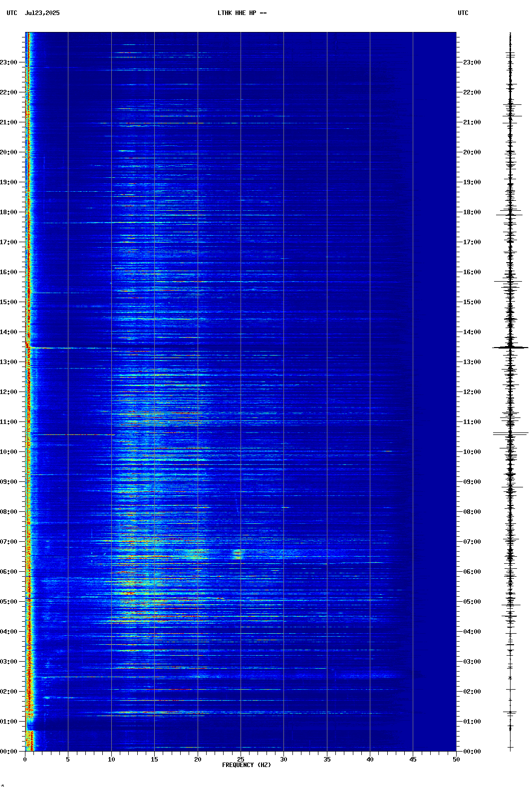Viewport: 532px width, 791px height.
Task: Click the 50 Hz tick label
Action: pos(456,760)
